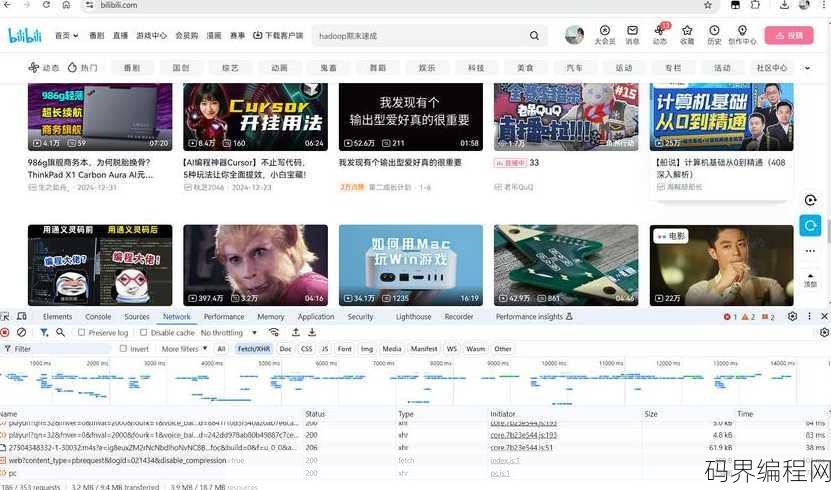Open the 创作中心 creator center icon

click(x=742, y=35)
